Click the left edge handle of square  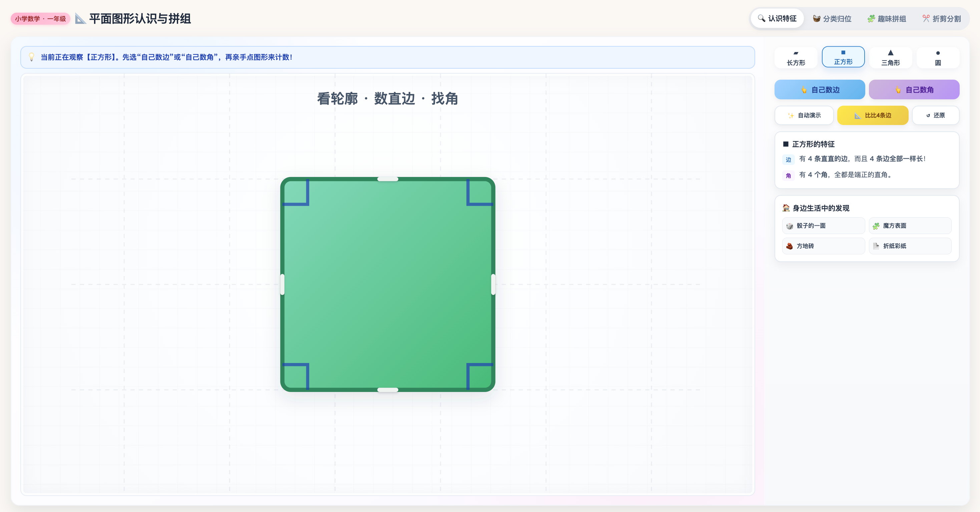[x=282, y=284]
